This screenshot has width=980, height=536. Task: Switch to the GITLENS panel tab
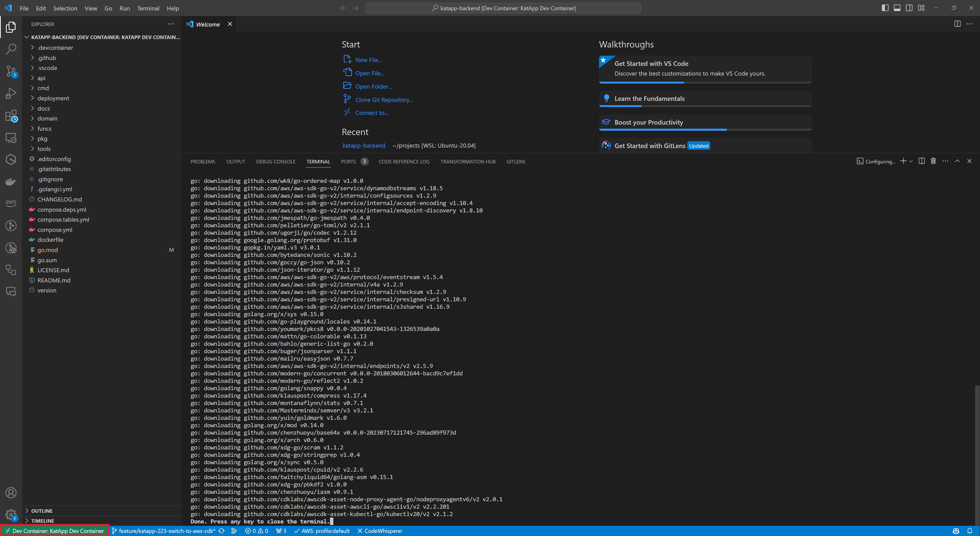516,161
